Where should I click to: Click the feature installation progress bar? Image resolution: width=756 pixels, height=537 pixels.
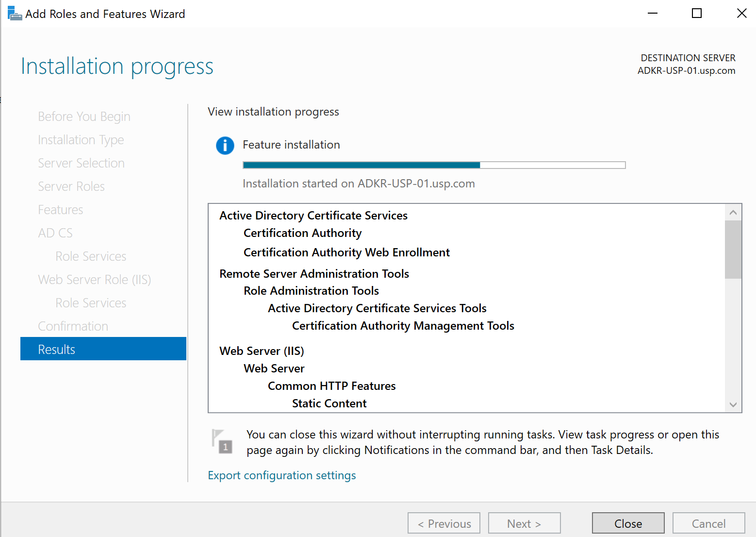pos(434,165)
